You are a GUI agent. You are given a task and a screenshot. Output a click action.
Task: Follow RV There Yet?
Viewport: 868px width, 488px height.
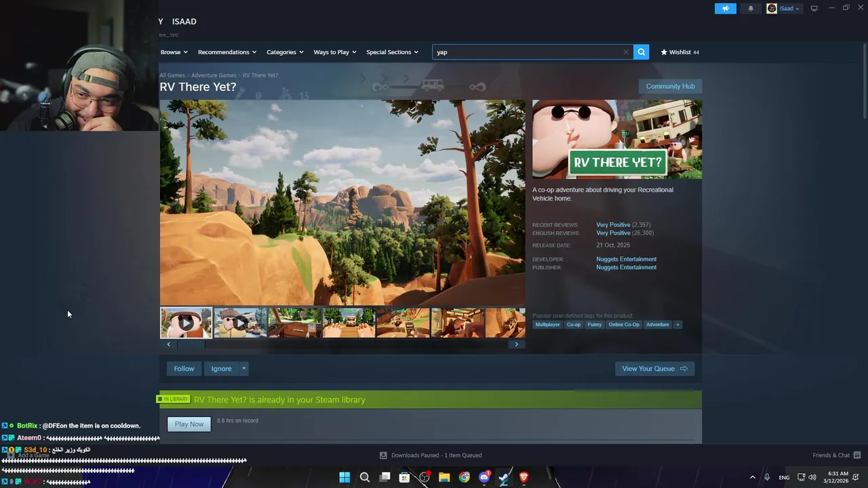[184, 369]
